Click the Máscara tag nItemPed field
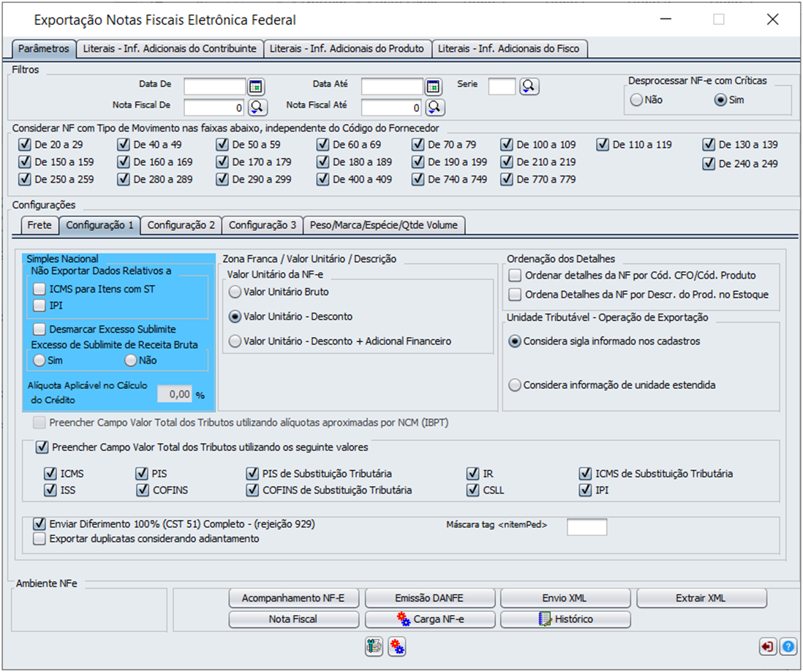The image size is (803, 672). click(587, 527)
